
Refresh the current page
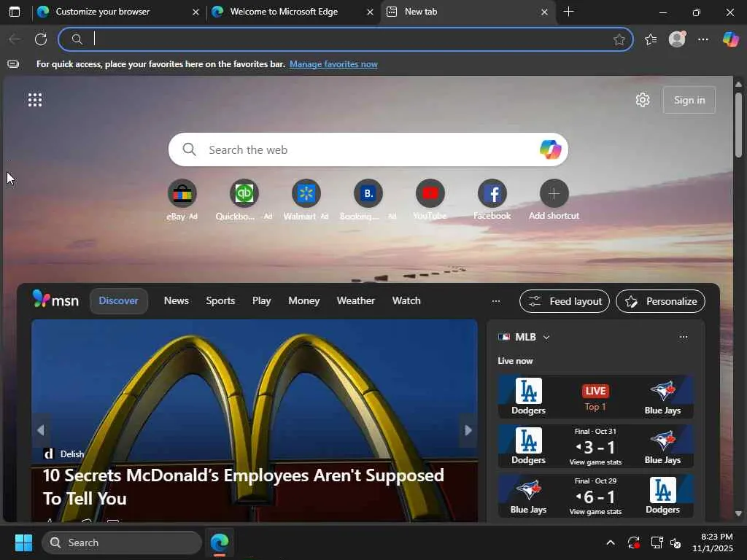pyautogui.click(x=41, y=39)
